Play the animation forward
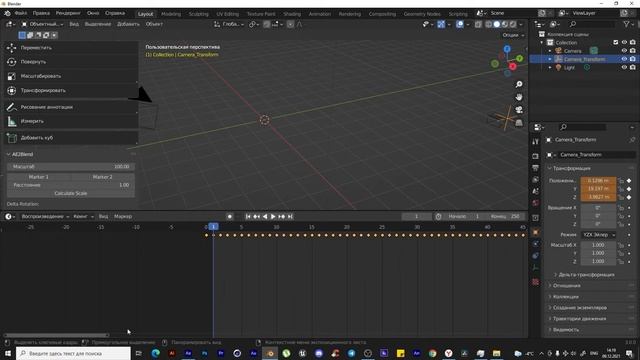The height and width of the screenshot is (360, 640). point(273,217)
